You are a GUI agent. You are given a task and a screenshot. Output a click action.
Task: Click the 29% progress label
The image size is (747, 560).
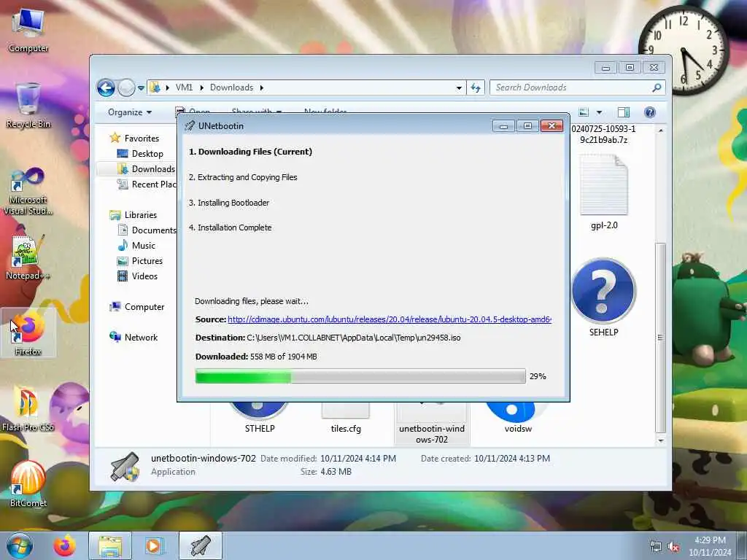(x=538, y=376)
